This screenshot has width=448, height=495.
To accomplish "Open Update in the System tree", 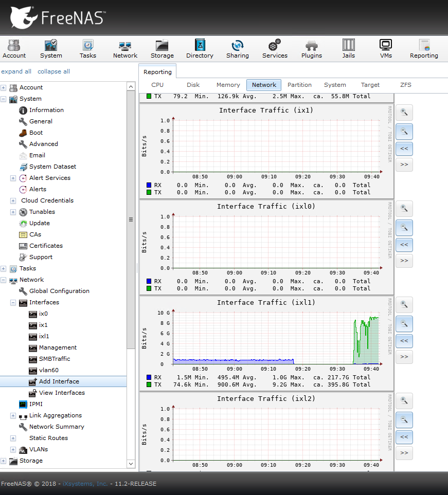I will click(39, 223).
